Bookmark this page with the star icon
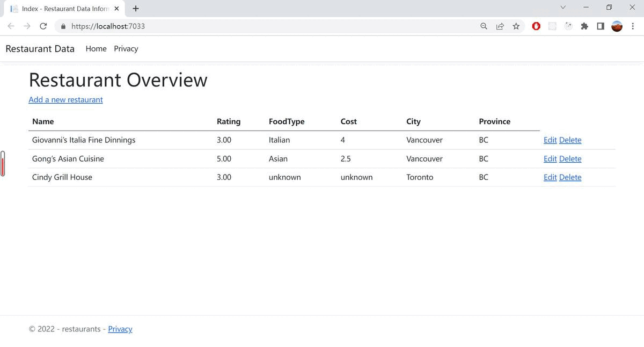 (516, 26)
